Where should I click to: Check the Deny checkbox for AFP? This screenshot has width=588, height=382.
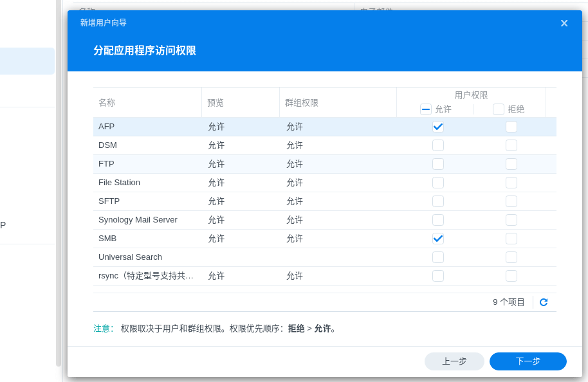(x=511, y=127)
